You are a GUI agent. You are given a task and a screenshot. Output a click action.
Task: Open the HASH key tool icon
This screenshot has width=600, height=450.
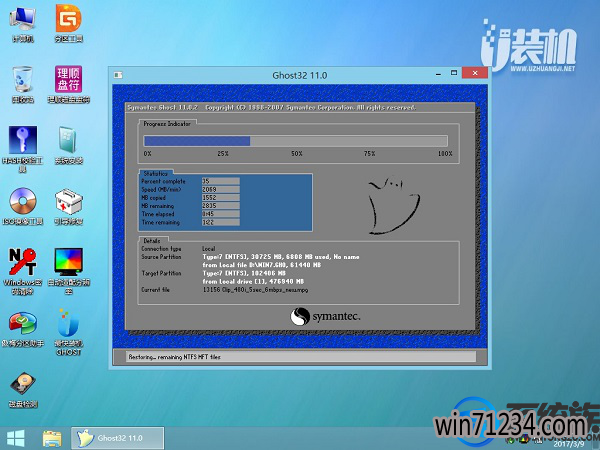pyautogui.click(x=22, y=141)
